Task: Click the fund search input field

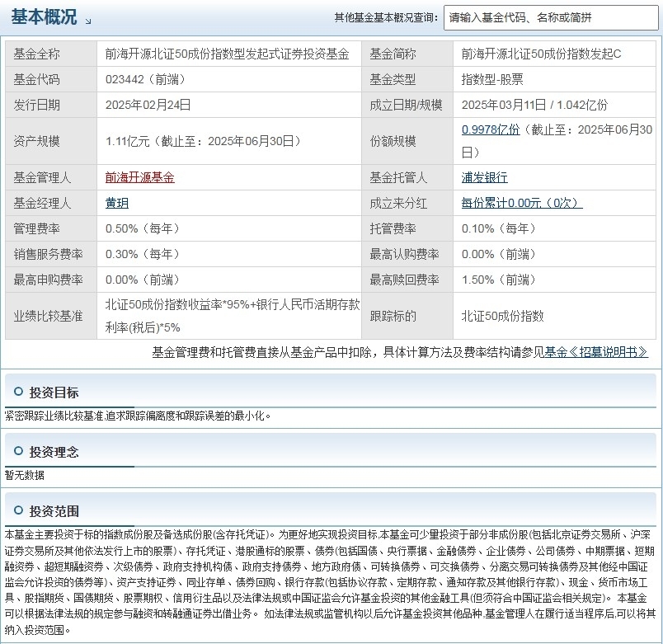Action: (x=551, y=18)
